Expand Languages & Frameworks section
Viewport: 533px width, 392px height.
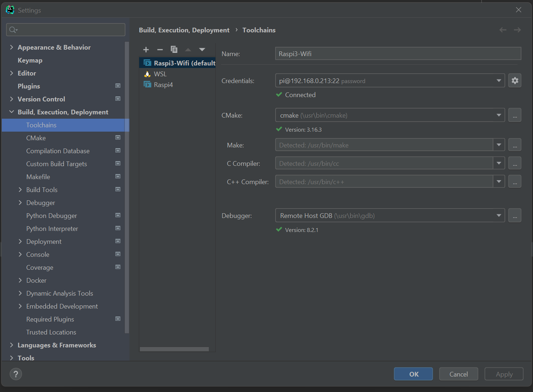pos(12,345)
